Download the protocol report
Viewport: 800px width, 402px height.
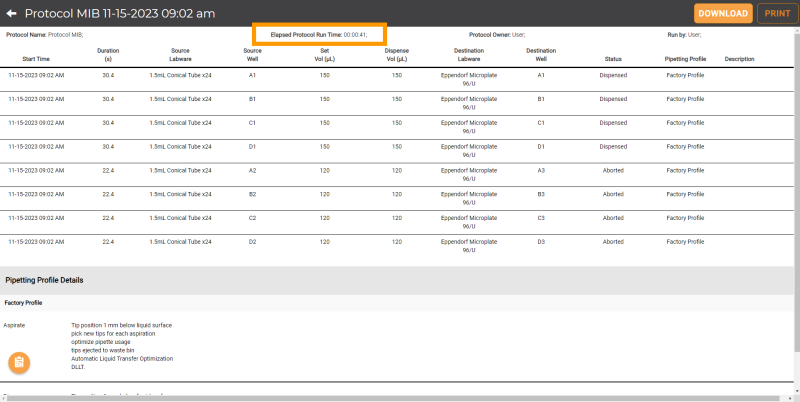point(723,13)
